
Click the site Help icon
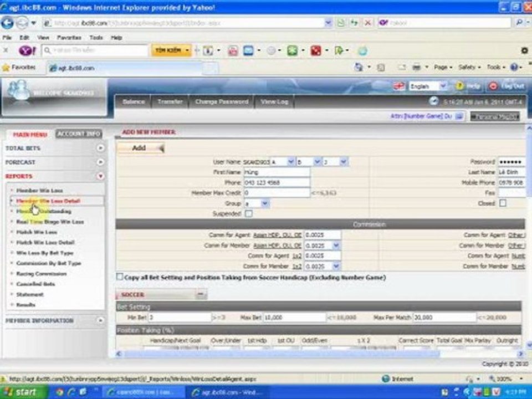(459, 86)
